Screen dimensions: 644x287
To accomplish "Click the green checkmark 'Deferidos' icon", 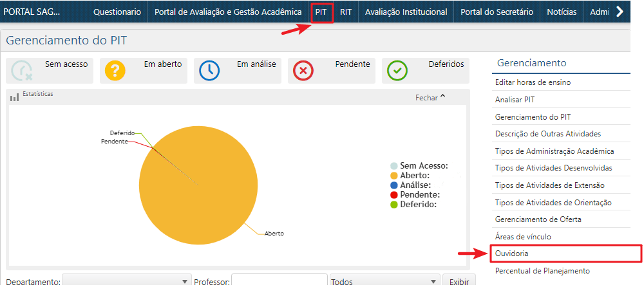I will click(x=397, y=71).
